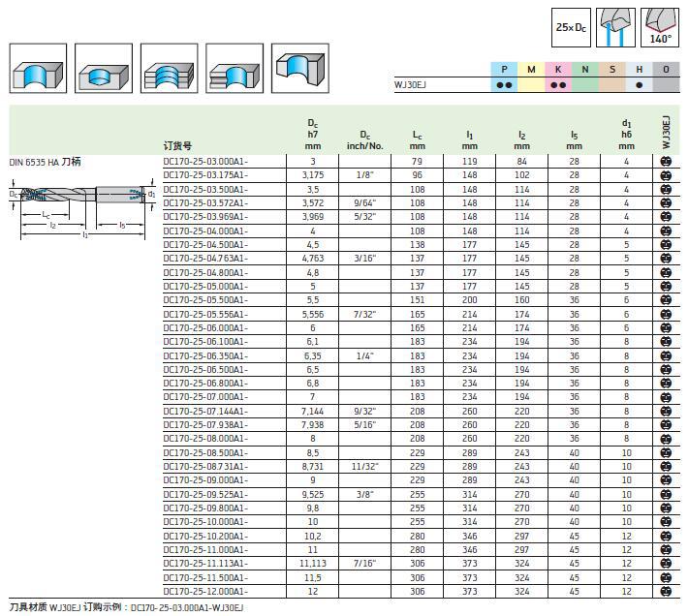Click the 3/8" inch size cell

click(364, 494)
